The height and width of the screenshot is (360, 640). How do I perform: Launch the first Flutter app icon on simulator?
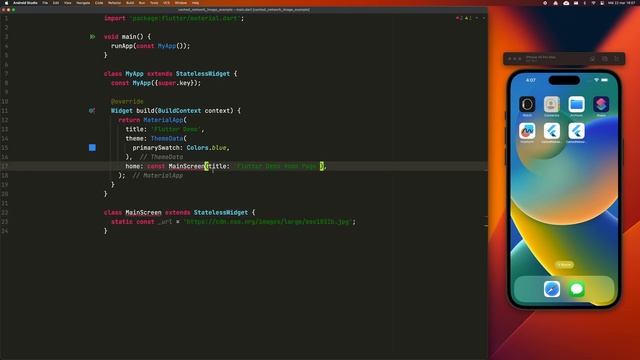551,131
